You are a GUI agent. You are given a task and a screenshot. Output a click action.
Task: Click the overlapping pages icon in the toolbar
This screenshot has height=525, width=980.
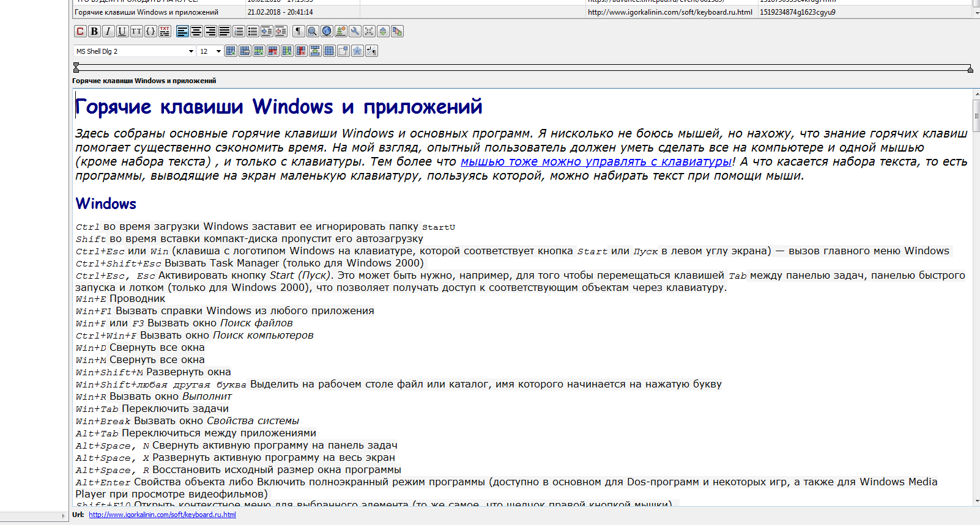coord(397,31)
